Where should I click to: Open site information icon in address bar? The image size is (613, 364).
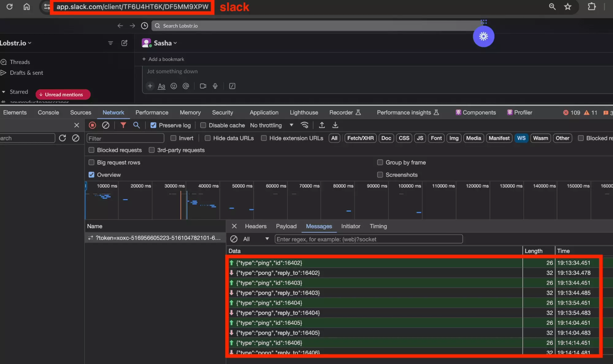47,6
